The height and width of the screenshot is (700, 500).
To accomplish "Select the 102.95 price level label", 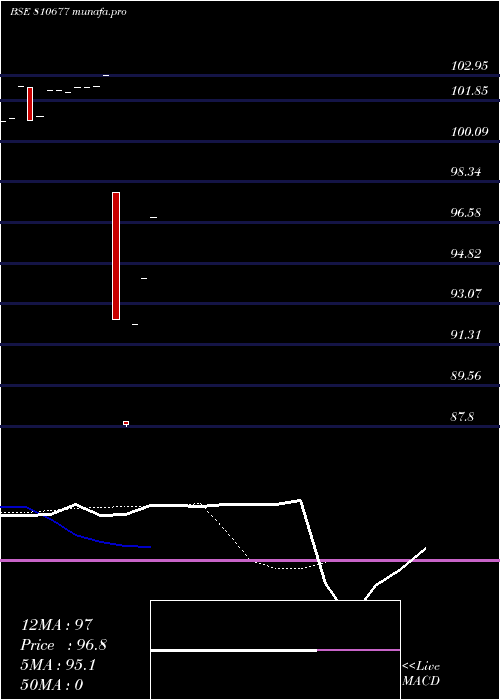I will (469, 66).
